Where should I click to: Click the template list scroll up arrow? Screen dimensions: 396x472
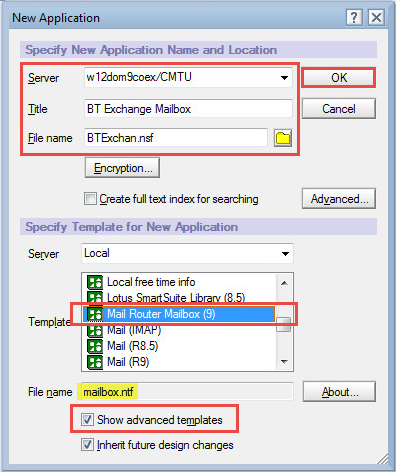[284, 283]
